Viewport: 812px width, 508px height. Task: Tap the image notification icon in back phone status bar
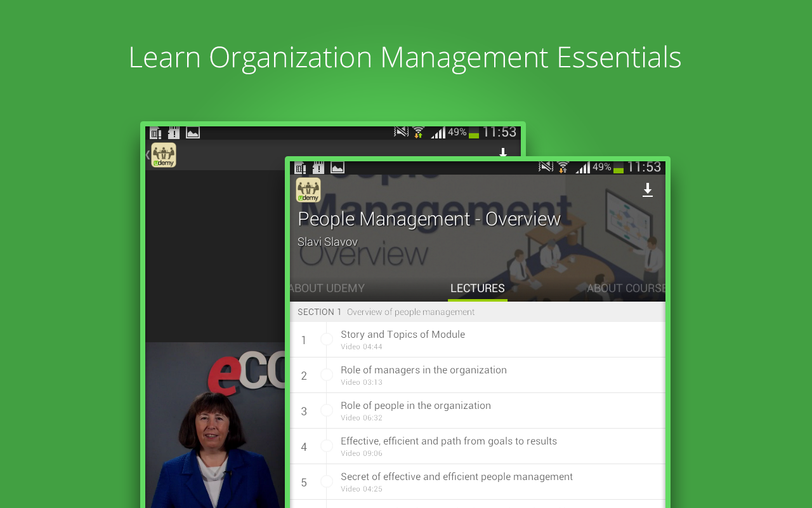[x=193, y=133]
